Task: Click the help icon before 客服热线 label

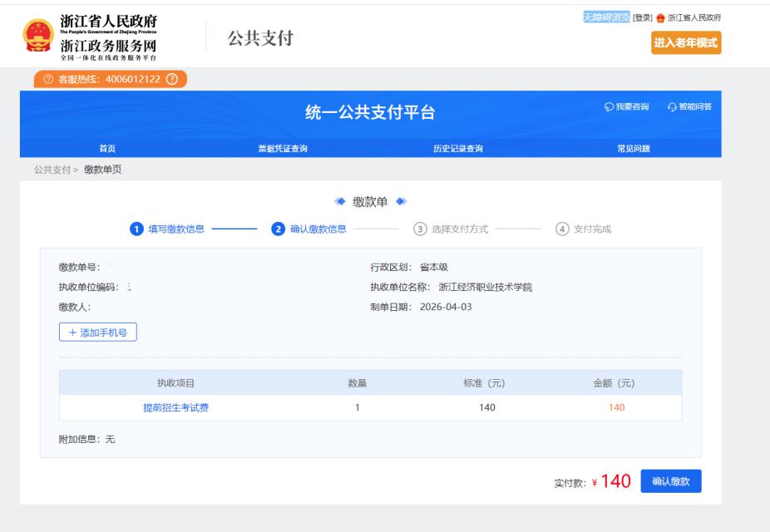Action: [x=49, y=80]
